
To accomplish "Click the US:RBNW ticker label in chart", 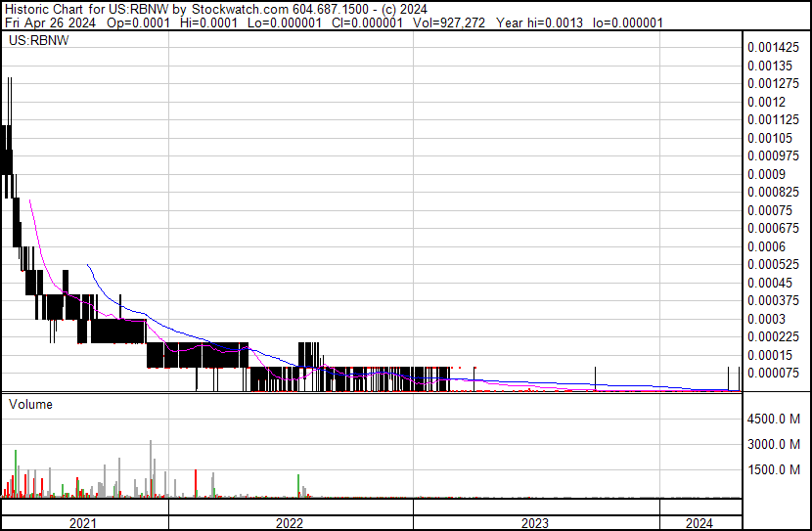I will coord(39,40).
